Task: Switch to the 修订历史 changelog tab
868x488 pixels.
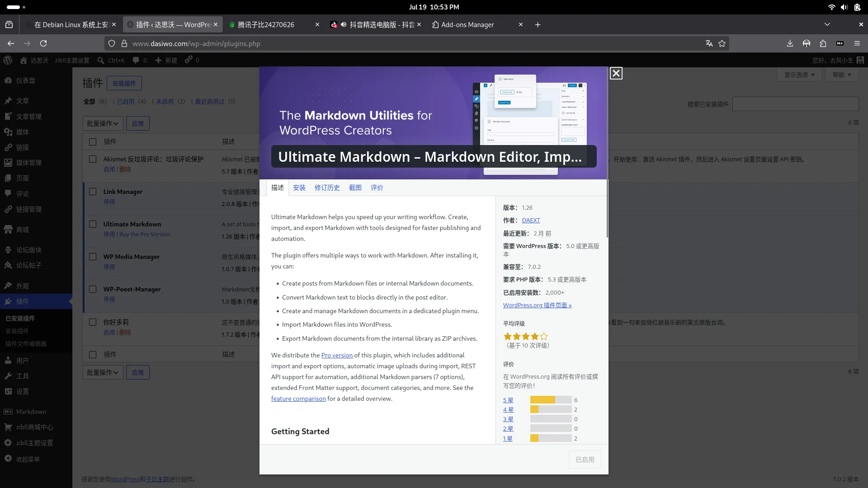Action: [327, 188]
